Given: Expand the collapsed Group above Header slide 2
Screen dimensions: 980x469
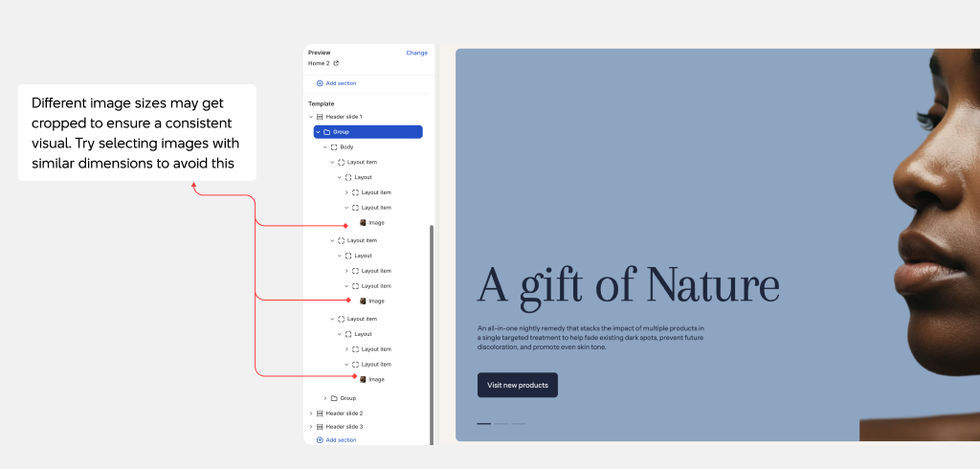Looking at the screenshot, I should click(x=324, y=398).
